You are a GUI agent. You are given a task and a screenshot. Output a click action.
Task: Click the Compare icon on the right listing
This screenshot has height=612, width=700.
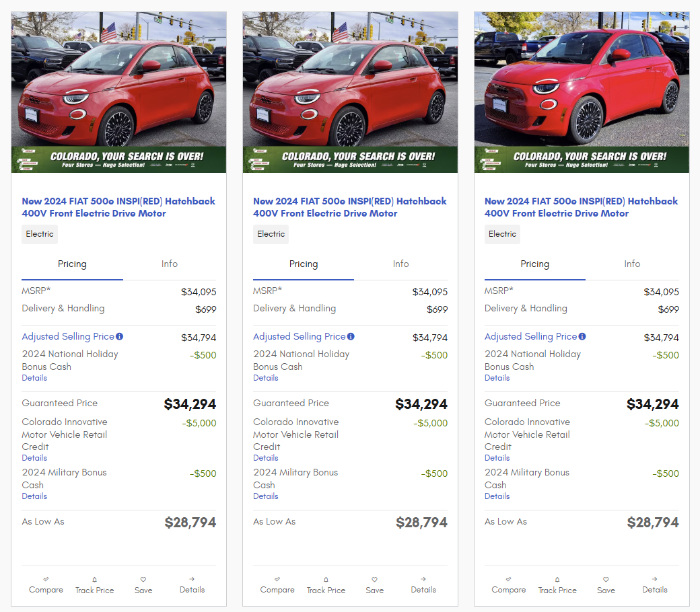(508, 579)
